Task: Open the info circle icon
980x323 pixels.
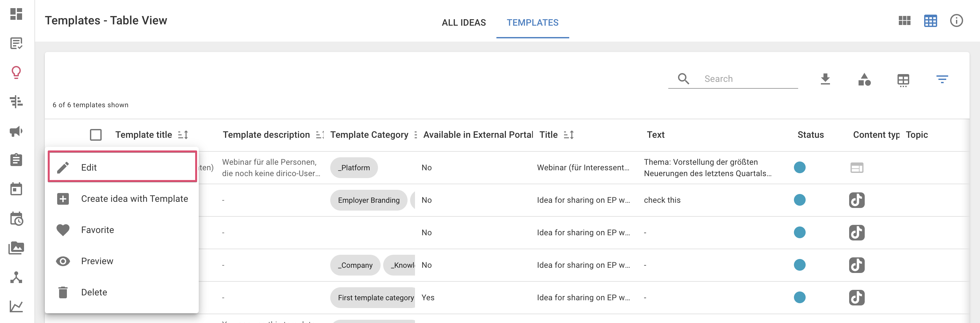Action: [956, 20]
